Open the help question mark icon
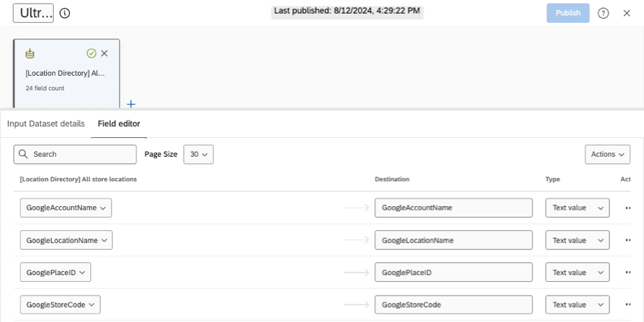The image size is (644, 322). [x=603, y=13]
